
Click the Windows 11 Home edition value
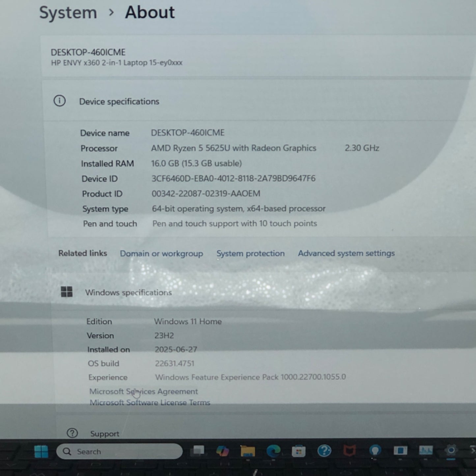[188, 321]
